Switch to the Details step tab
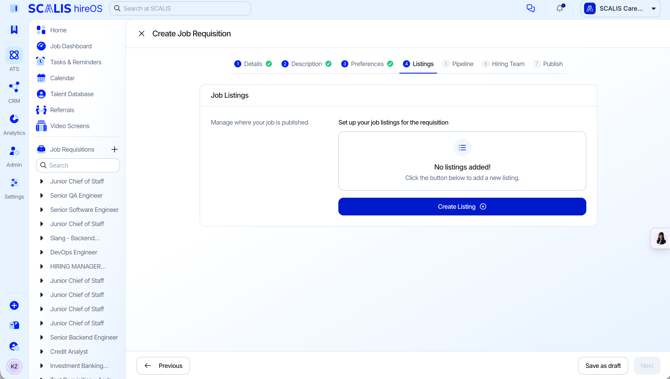Screen dimensions: 670x379 253,64
